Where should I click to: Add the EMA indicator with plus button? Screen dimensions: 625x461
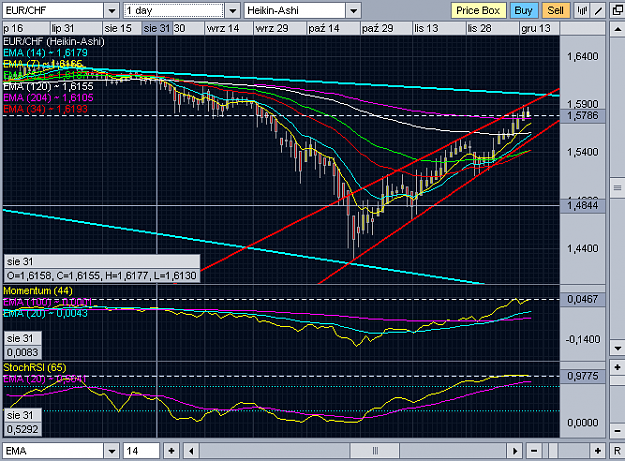171,451
